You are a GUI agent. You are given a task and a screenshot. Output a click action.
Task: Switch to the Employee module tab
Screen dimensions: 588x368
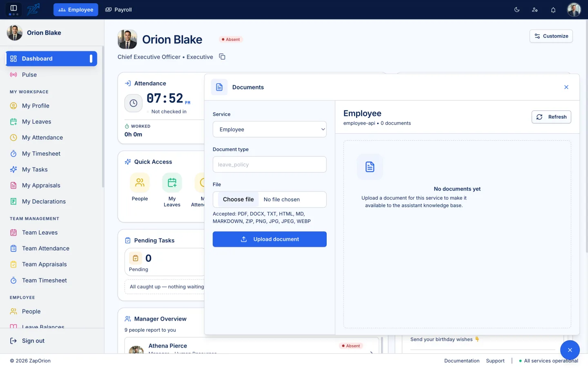coord(76,10)
